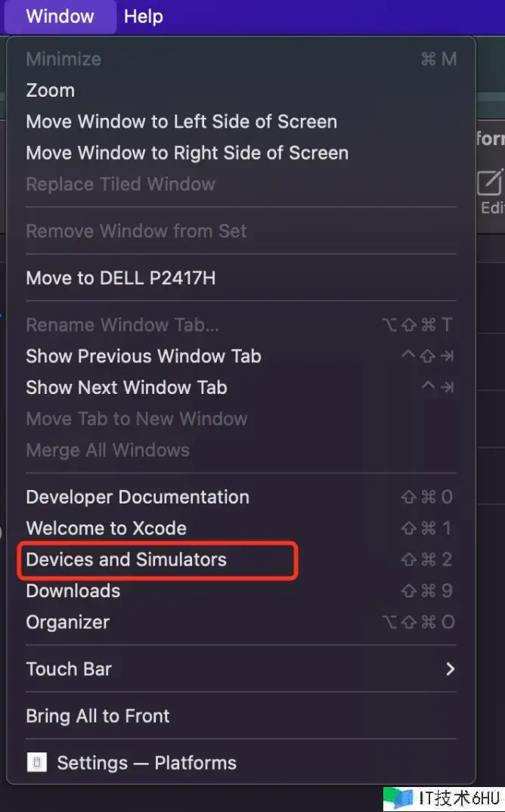Open the Downloads window
Image resolution: width=505 pixels, height=812 pixels.
(x=241, y=591)
